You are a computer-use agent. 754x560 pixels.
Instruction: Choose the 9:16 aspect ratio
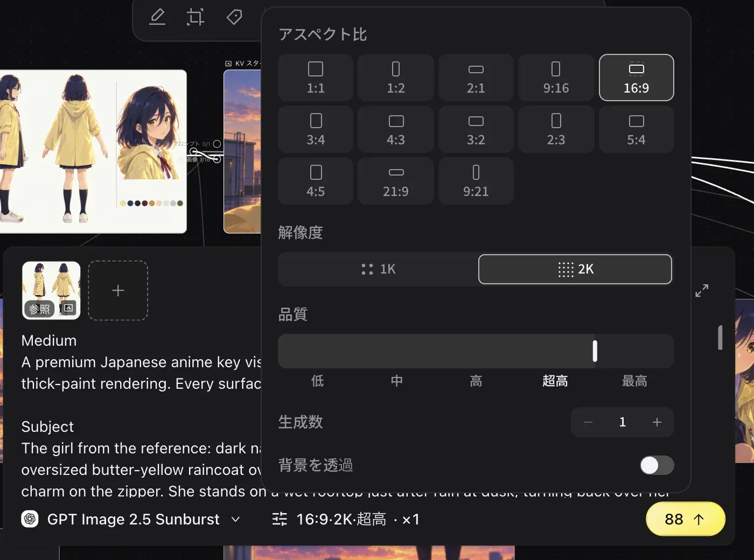pyautogui.click(x=556, y=78)
